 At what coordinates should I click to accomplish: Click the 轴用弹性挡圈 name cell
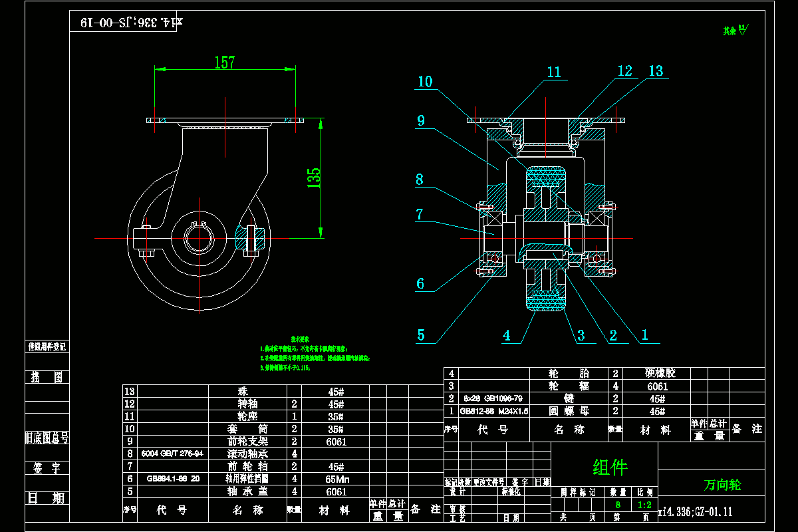pos(247,478)
